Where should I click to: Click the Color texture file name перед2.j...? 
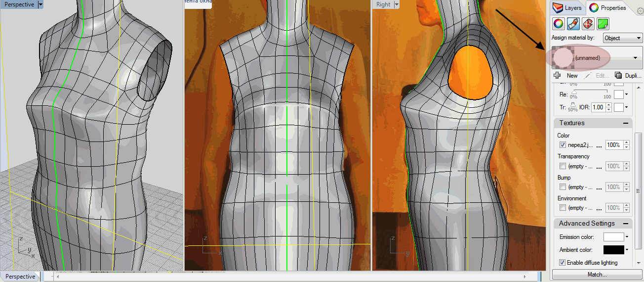(580, 145)
